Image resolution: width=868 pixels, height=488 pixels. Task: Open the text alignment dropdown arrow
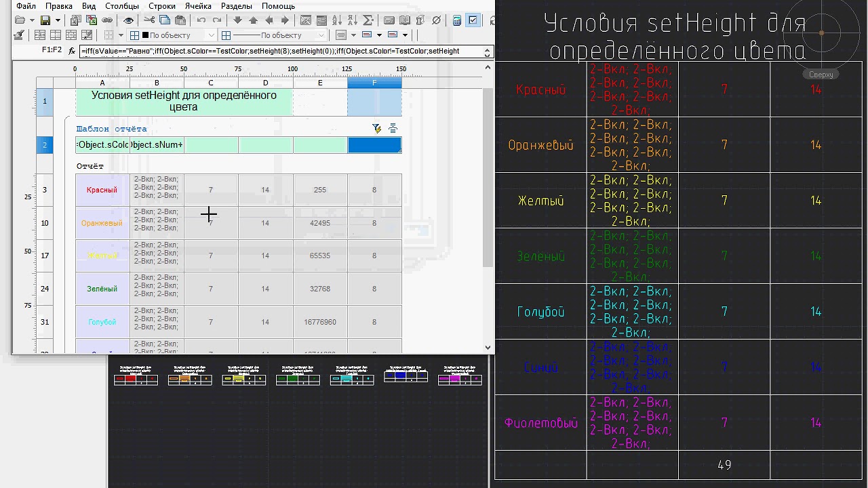[x=353, y=35]
